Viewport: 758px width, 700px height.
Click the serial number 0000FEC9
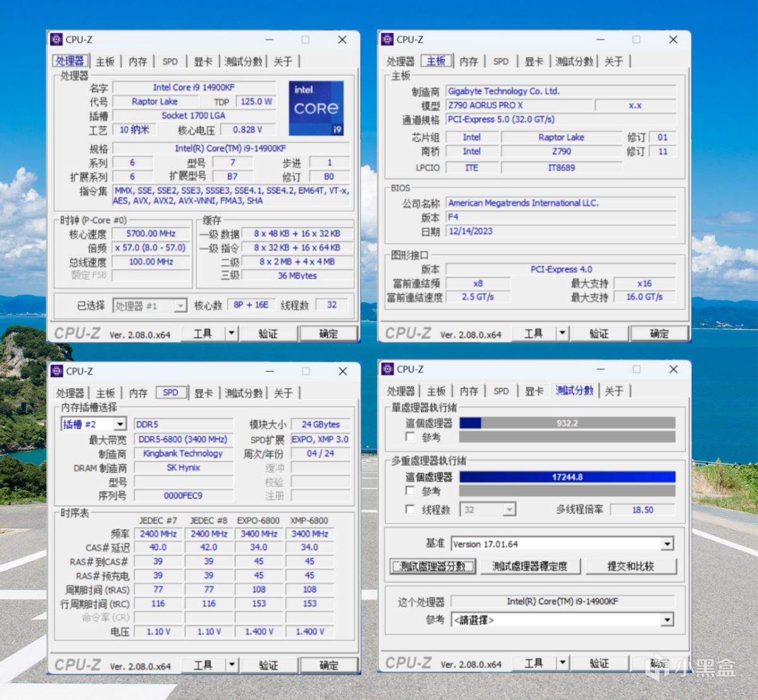click(x=183, y=495)
